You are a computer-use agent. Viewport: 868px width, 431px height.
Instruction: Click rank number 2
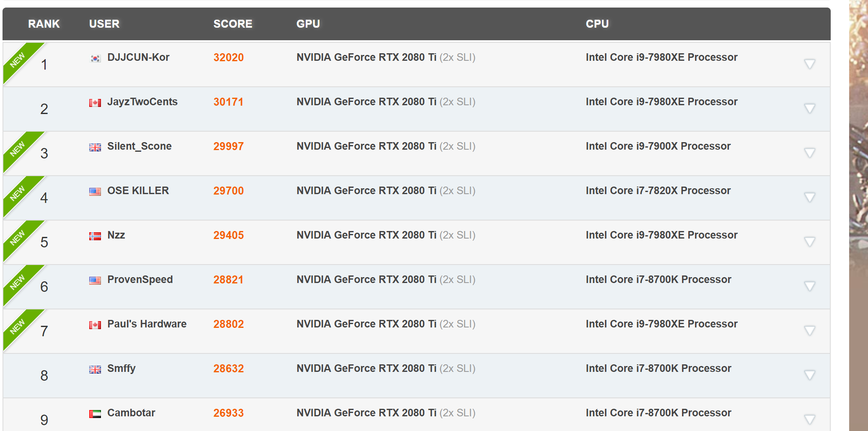pyautogui.click(x=44, y=109)
